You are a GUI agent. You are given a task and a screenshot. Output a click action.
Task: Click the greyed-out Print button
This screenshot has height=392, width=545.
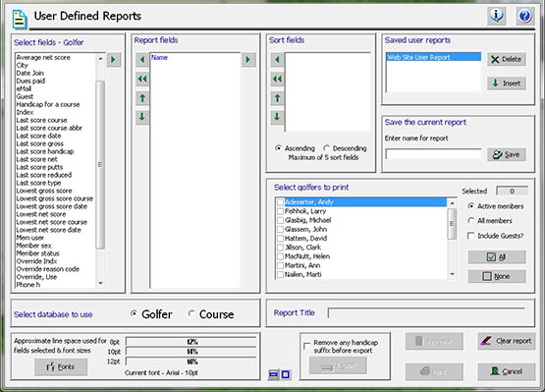[x=434, y=371]
